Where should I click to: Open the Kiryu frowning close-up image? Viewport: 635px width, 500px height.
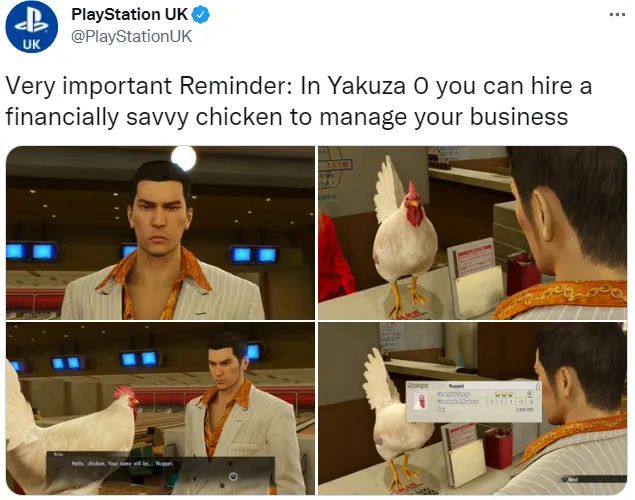click(160, 233)
